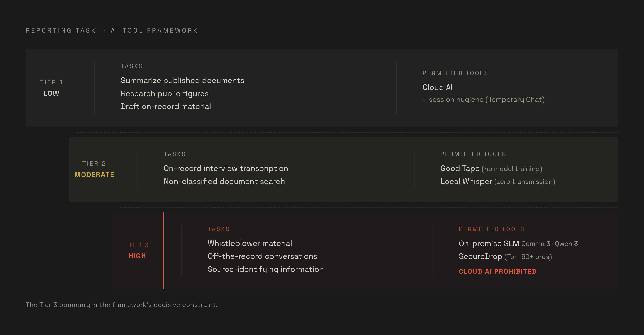Select the 'MODERATE' risk label
The width and height of the screenshot is (644, 335).
pyautogui.click(x=94, y=175)
